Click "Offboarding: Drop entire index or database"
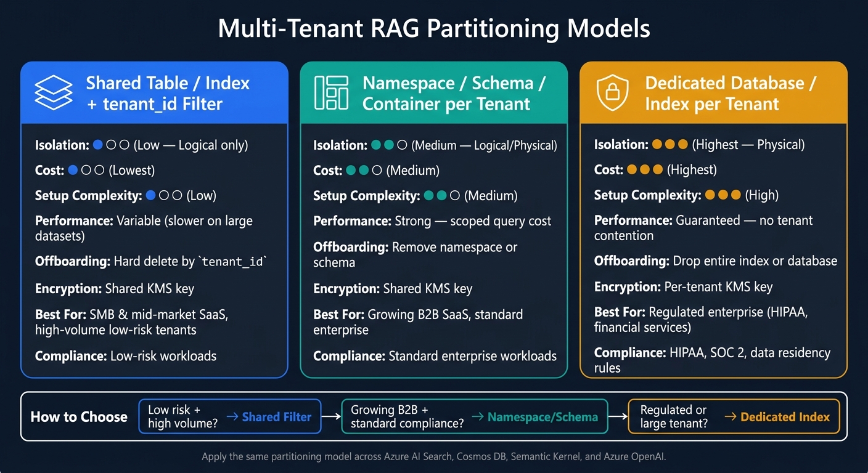This screenshot has height=473, width=868. point(716,261)
